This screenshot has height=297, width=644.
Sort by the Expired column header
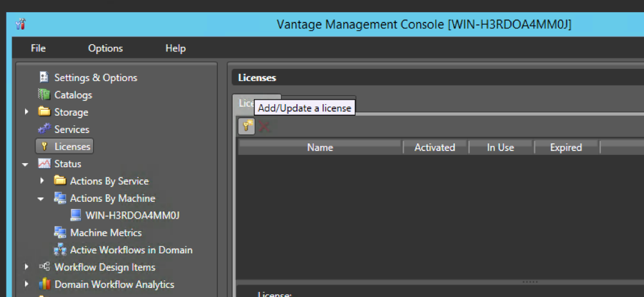click(x=566, y=147)
